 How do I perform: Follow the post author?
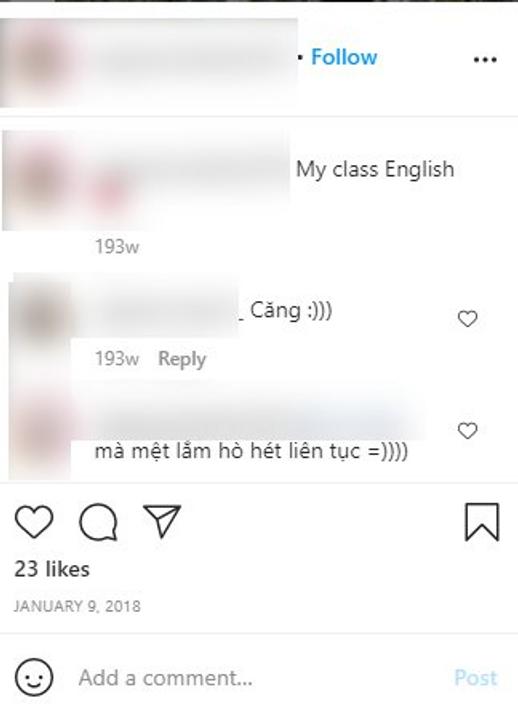pos(344,57)
